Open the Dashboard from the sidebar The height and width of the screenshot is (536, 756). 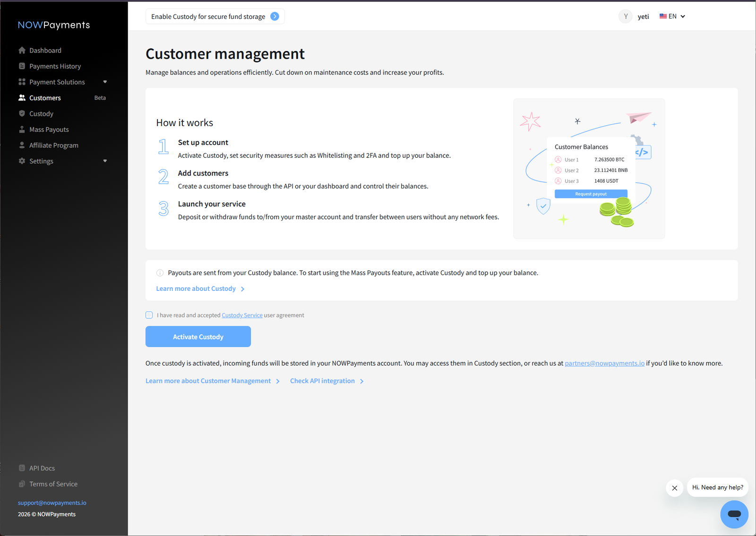click(45, 50)
